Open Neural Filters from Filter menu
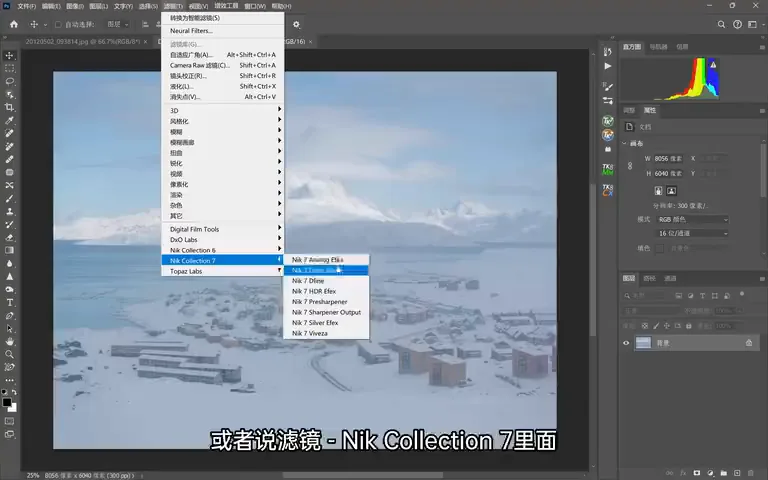Viewport: 768px width, 480px height. [222, 30]
